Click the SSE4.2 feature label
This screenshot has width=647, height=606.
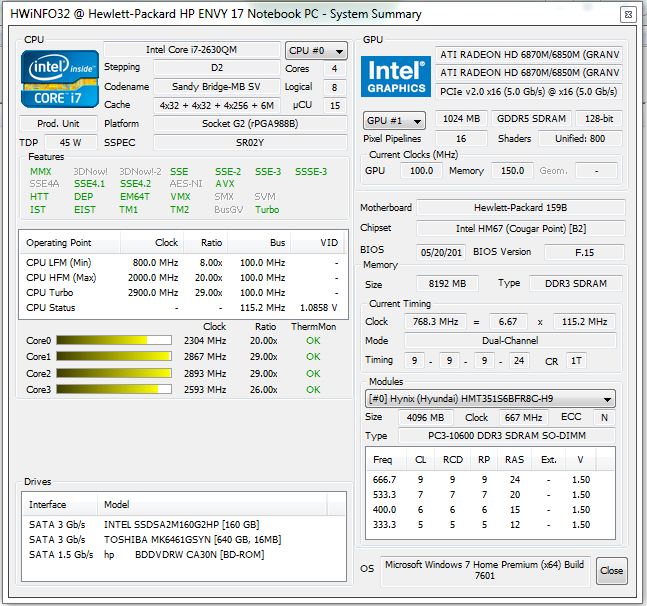135,184
